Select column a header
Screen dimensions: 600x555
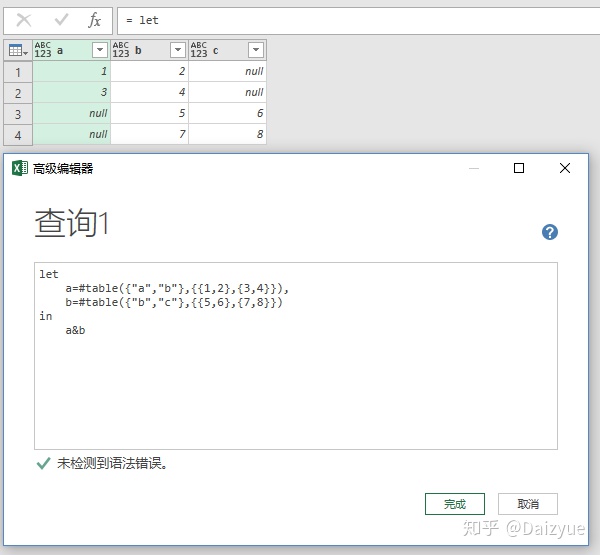72,50
